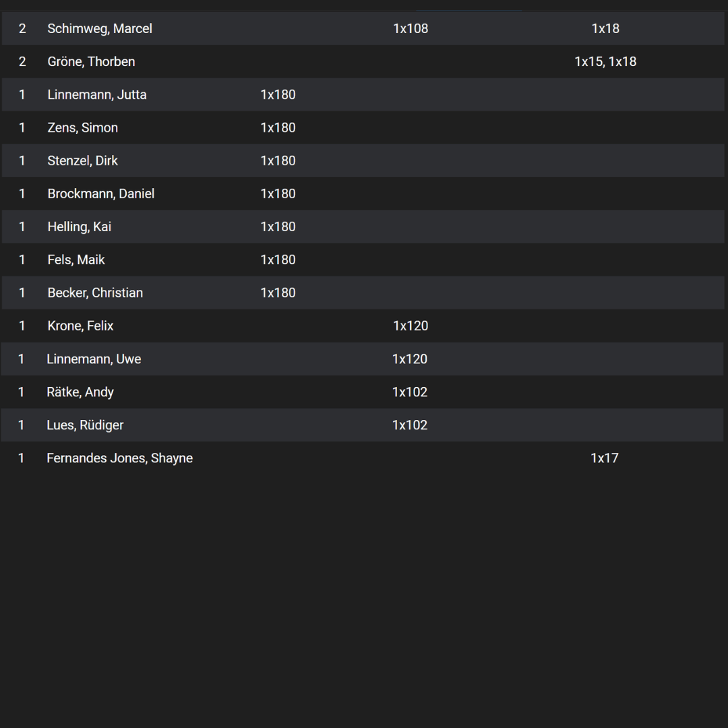Click 1x180 value for Linnemann, Jutta
The height and width of the screenshot is (728, 728).
(278, 95)
